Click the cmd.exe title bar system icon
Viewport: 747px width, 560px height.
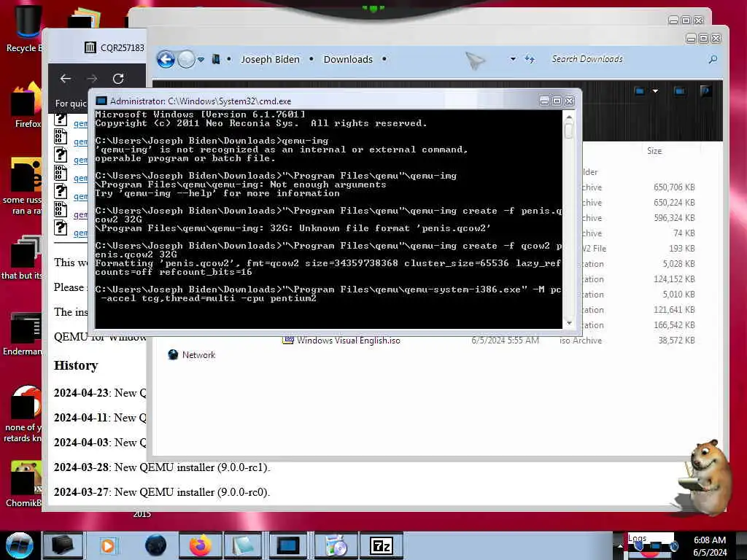click(101, 101)
